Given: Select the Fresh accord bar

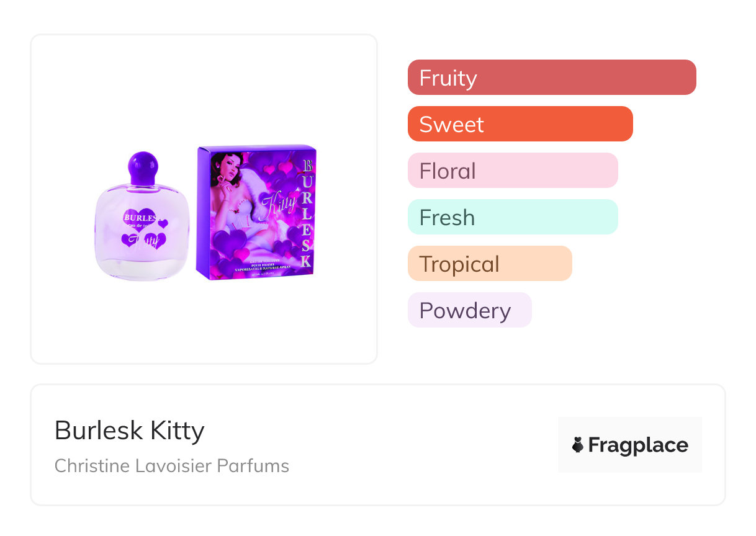Looking at the screenshot, I should point(512,217).
